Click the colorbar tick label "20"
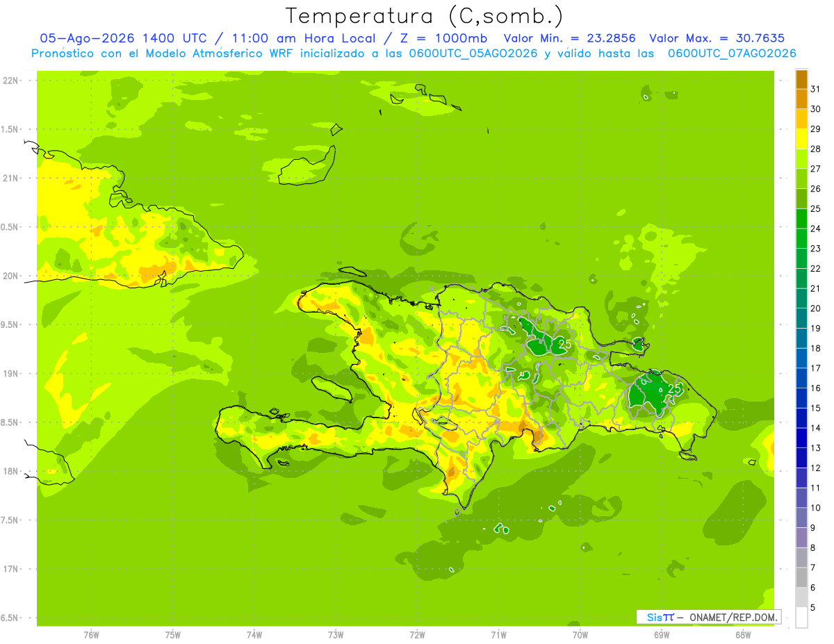The image size is (834, 644). coord(816,308)
